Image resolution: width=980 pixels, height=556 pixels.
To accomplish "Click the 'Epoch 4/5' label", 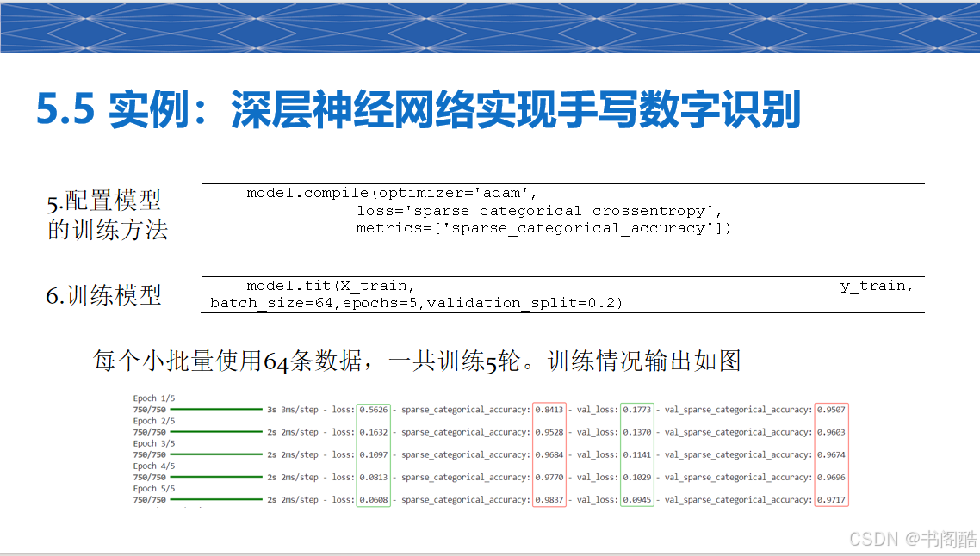I will [x=154, y=466].
